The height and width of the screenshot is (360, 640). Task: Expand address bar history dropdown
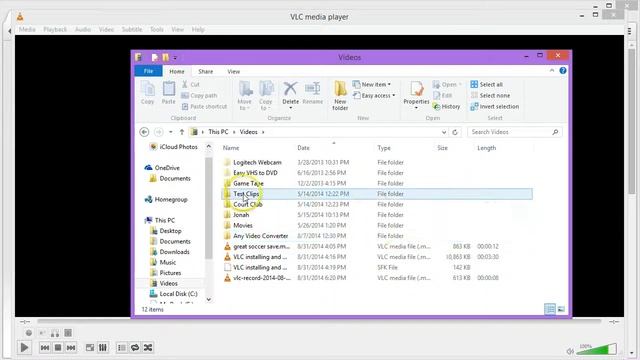(x=444, y=132)
